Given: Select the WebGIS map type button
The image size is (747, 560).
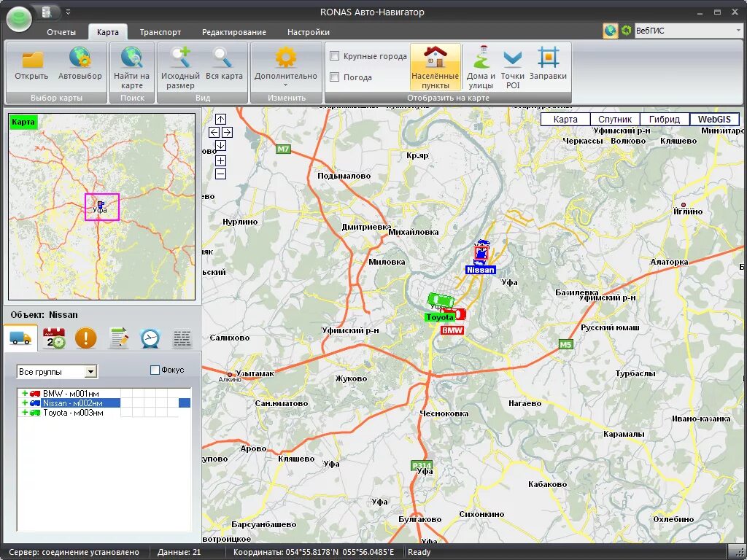Looking at the screenshot, I should [714, 120].
